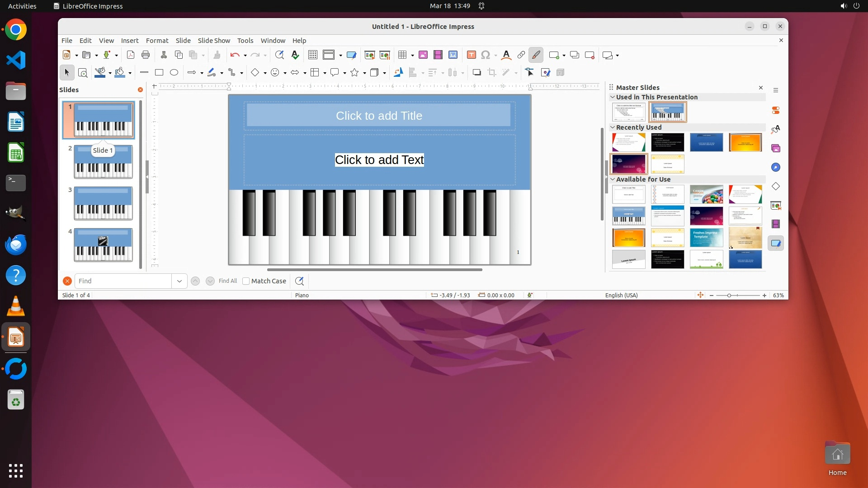Open the Format menu
Screen dimensions: 868x488
pyautogui.click(x=157, y=41)
